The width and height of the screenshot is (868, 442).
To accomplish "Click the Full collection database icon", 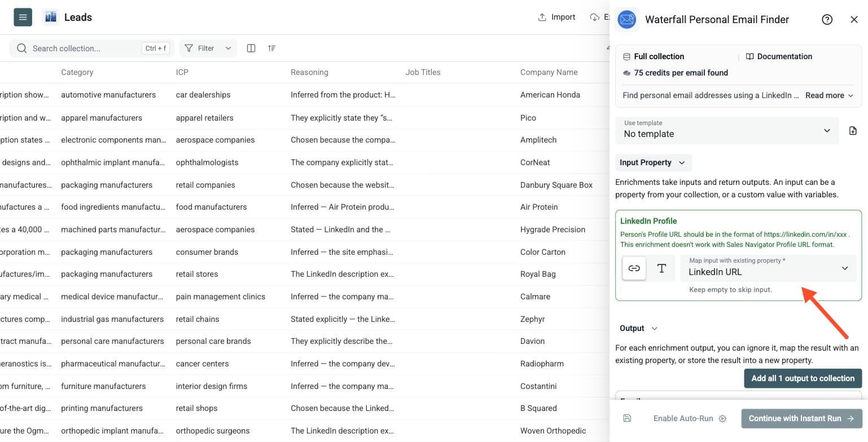I will (626, 56).
